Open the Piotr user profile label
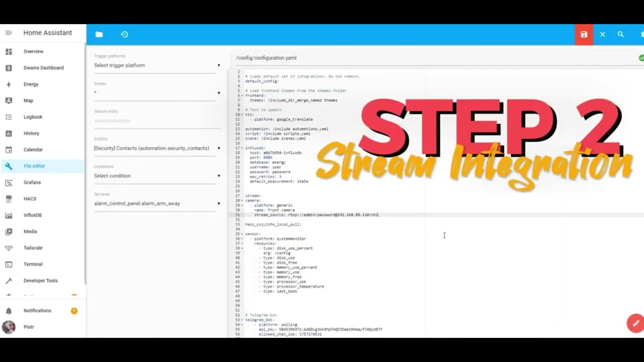The width and height of the screenshot is (644, 362). [x=29, y=327]
